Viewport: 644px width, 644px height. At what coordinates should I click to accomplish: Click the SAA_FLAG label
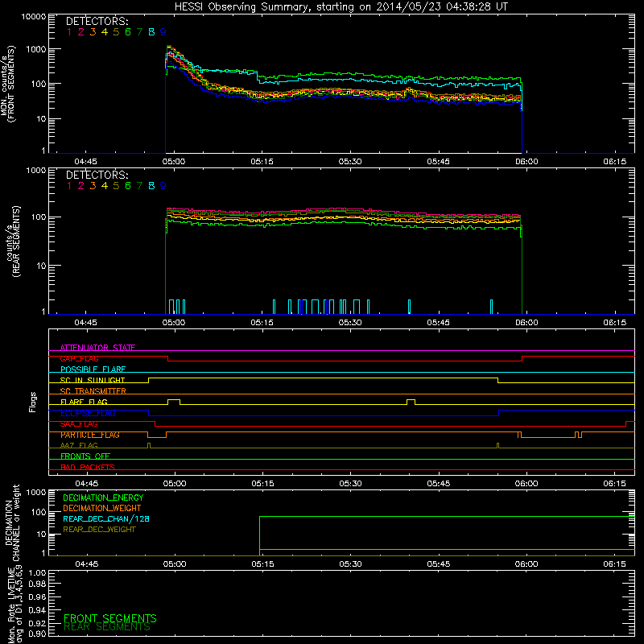(79, 424)
